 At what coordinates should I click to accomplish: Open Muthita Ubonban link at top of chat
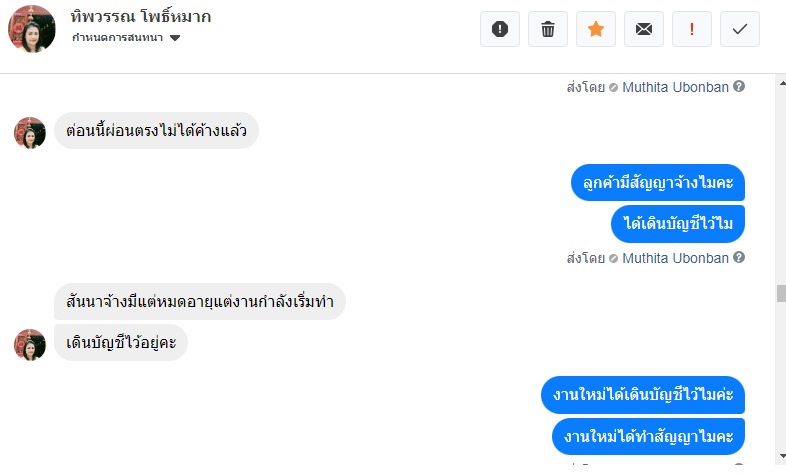pyautogui.click(x=675, y=87)
